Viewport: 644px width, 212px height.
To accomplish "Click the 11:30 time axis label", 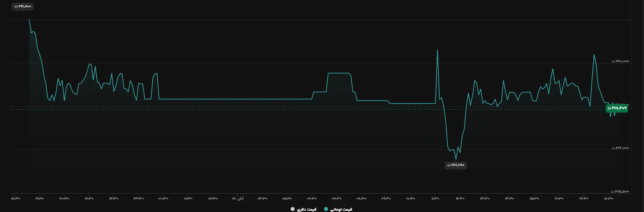I will [x=435, y=199].
